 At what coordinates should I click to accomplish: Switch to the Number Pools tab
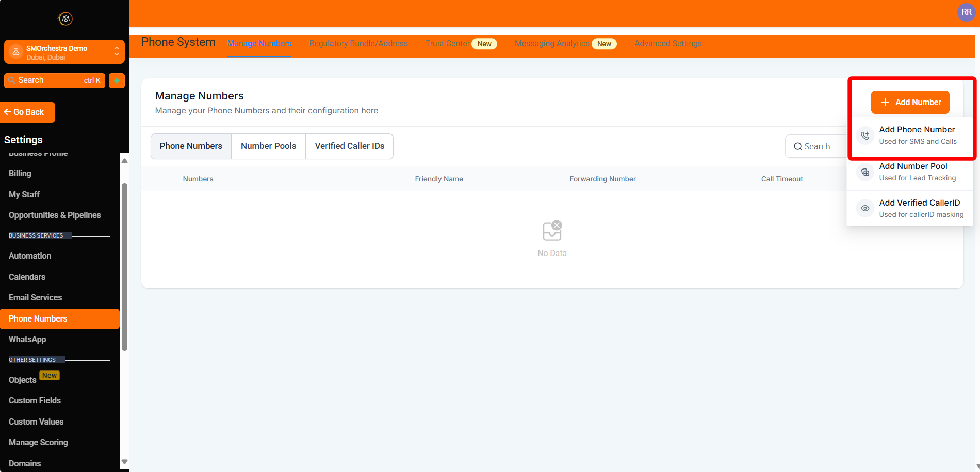268,146
